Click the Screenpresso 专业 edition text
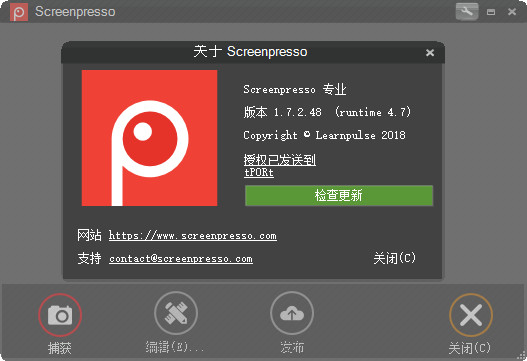527x361 pixels. pyautogui.click(x=295, y=89)
